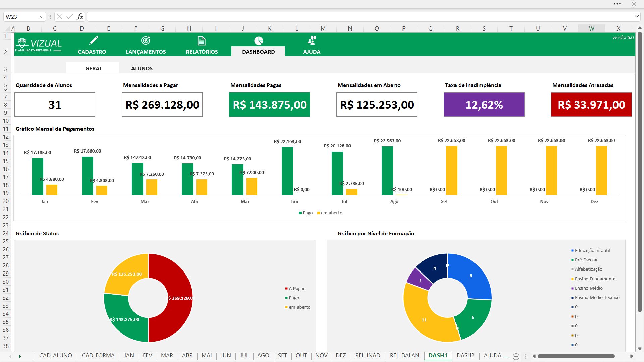This screenshot has width=644, height=362.
Task: Click the AJUDA help person icon
Action: (x=312, y=41)
